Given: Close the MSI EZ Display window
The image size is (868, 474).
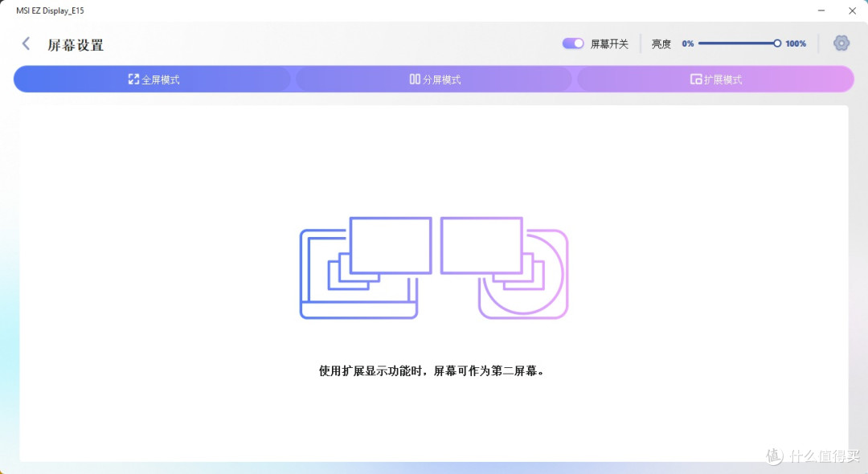Looking at the screenshot, I should tap(853, 10).
